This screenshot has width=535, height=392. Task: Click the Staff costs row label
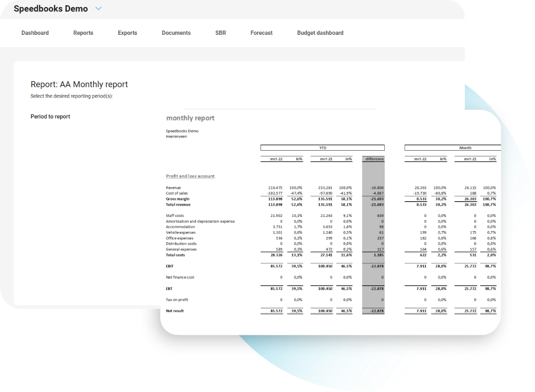(175, 216)
